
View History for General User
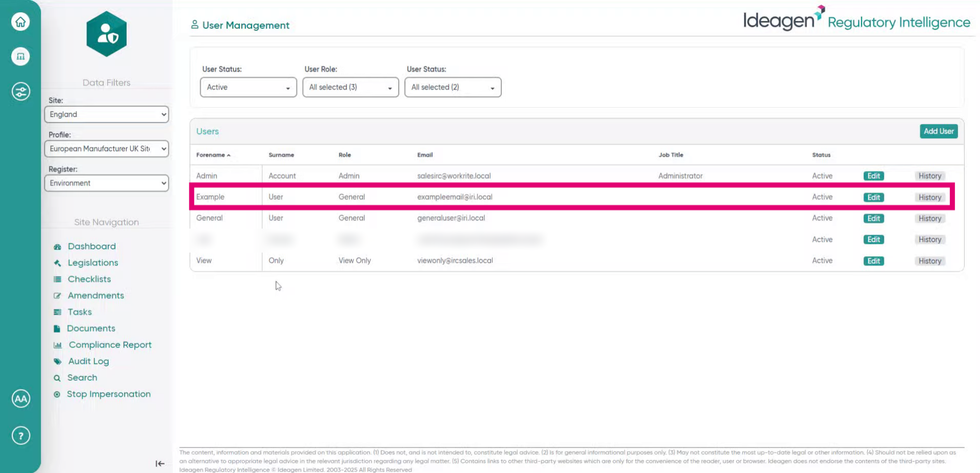coord(930,218)
